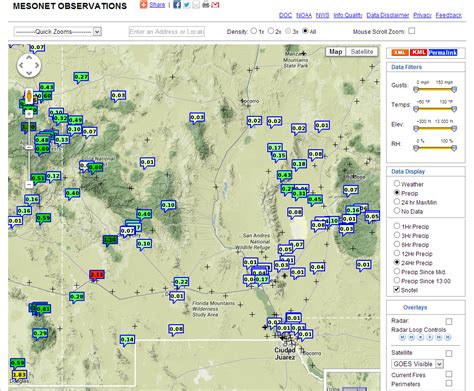
Task: Set station density to 1x
Action: [254, 31]
